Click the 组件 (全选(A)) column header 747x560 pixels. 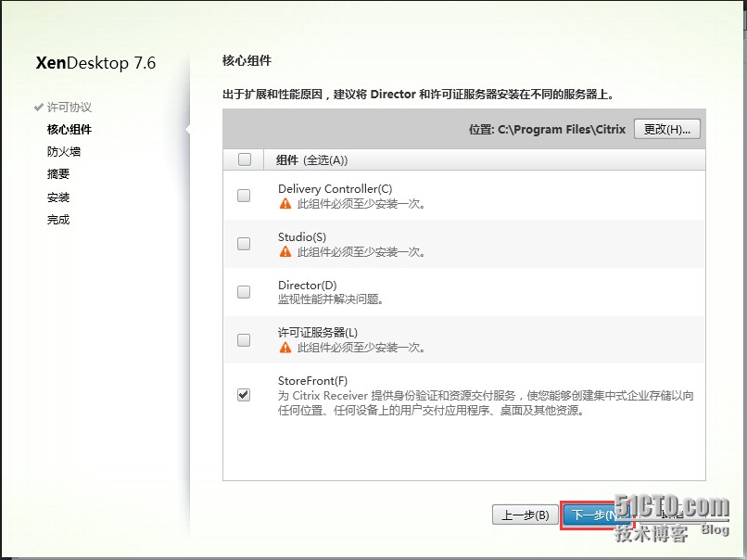[312, 160]
